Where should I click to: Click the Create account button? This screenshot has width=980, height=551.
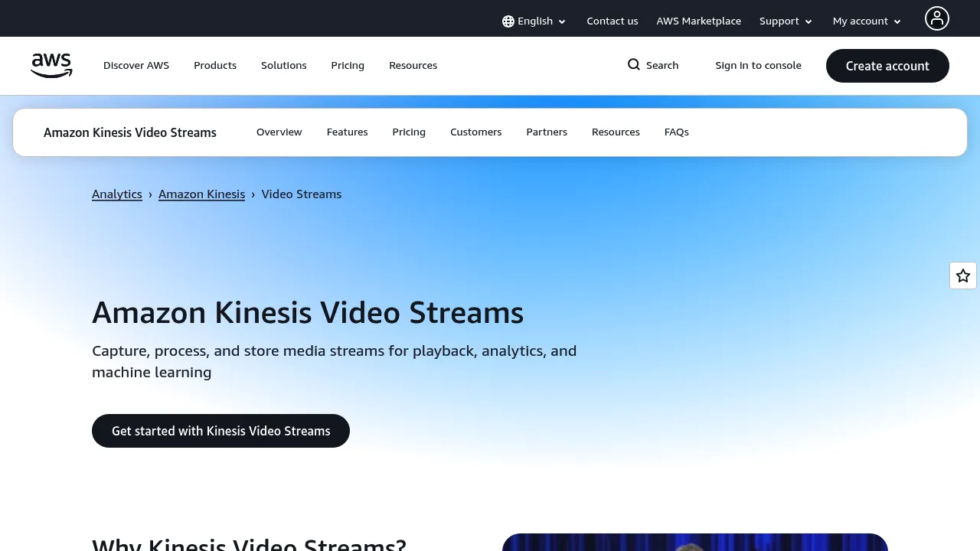click(887, 66)
